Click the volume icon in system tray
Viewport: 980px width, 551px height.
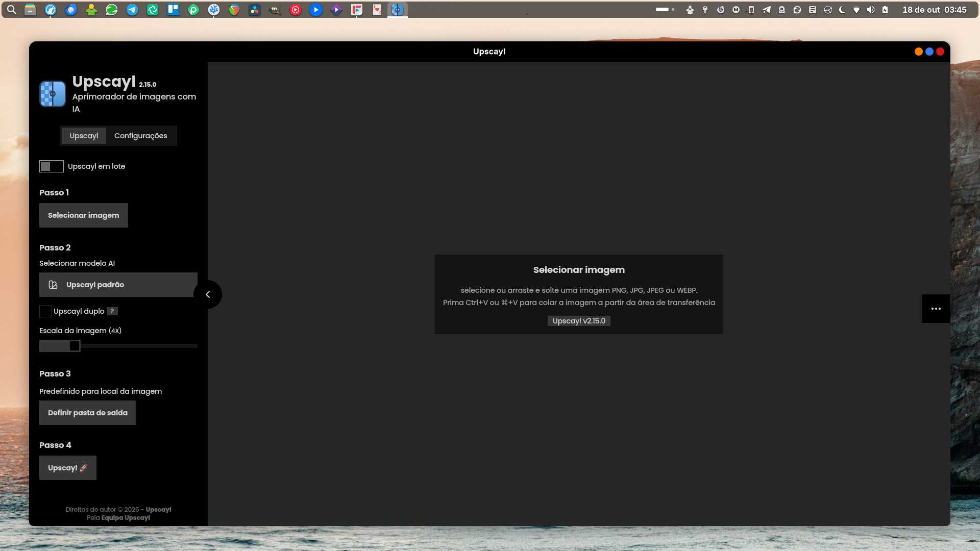(871, 10)
